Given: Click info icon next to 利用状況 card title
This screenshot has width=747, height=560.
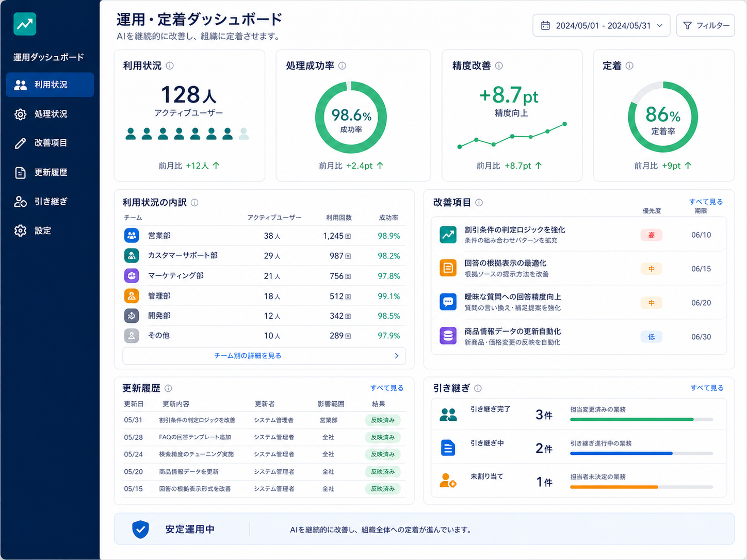Looking at the screenshot, I should (170, 65).
